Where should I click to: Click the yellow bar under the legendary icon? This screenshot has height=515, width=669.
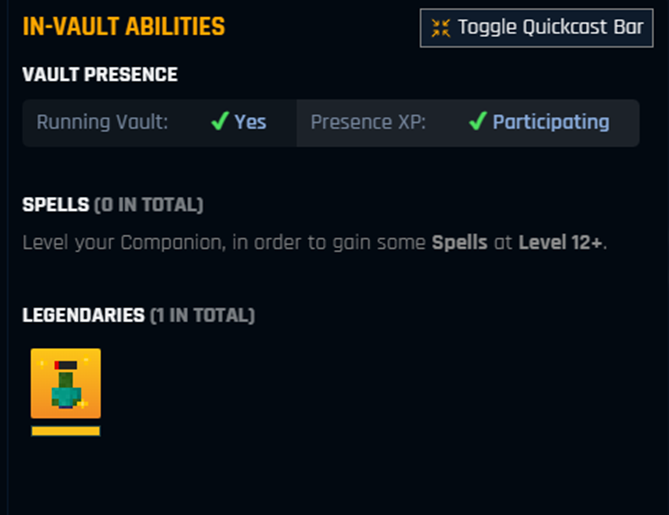(x=66, y=431)
